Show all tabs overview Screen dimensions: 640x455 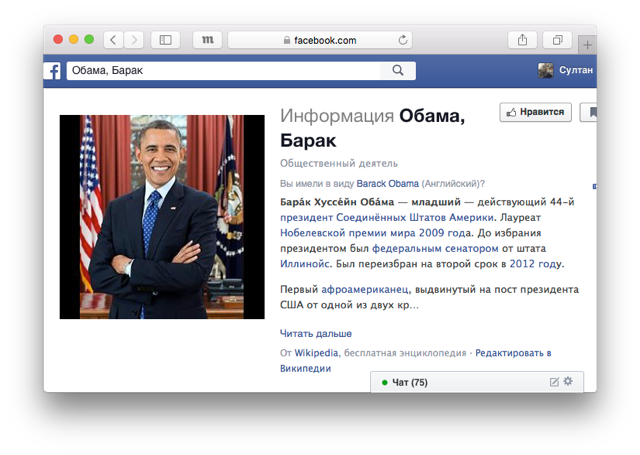(x=557, y=40)
